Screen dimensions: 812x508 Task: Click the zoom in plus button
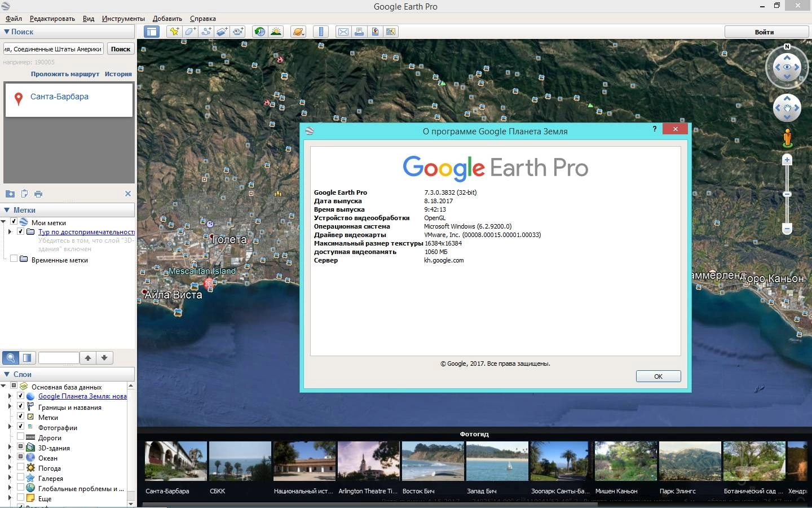tap(787, 160)
